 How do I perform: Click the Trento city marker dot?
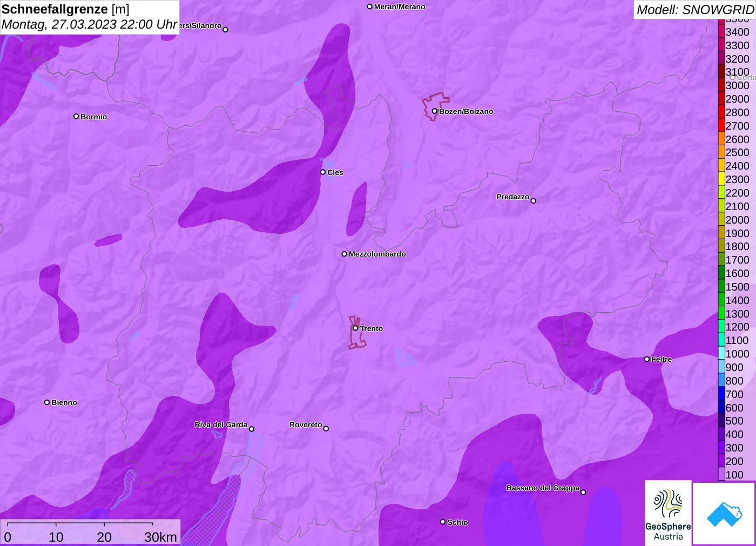pyautogui.click(x=355, y=328)
